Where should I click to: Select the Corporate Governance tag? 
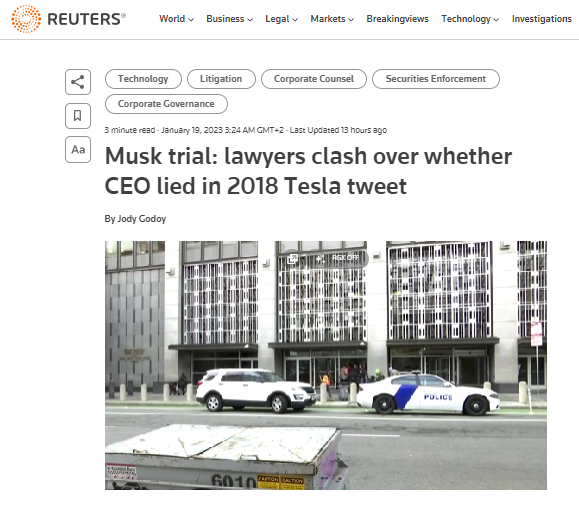coord(166,104)
